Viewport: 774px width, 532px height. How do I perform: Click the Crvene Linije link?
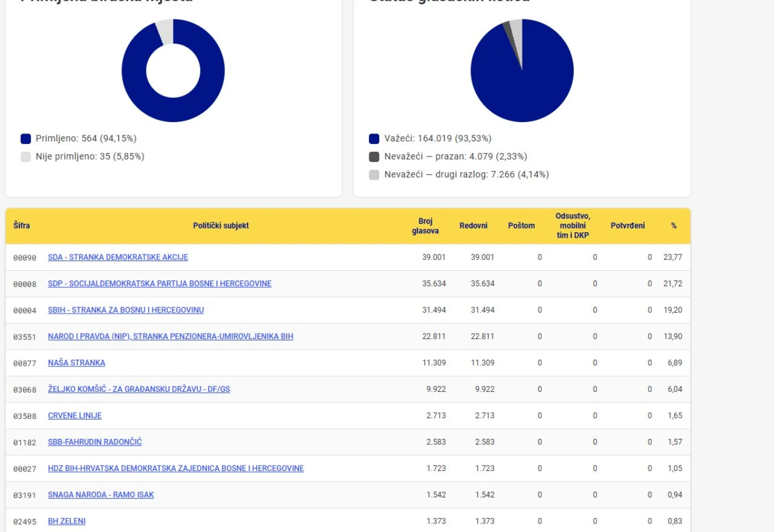pyautogui.click(x=75, y=416)
